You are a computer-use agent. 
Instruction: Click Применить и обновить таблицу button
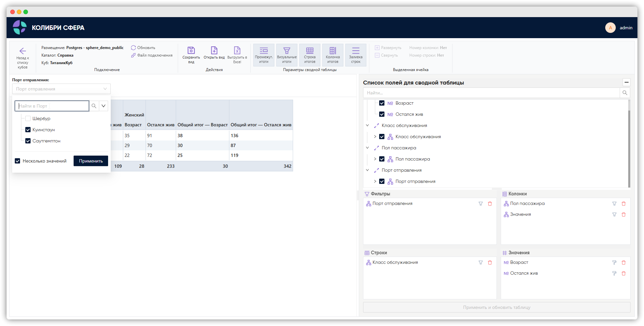coord(496,307)
